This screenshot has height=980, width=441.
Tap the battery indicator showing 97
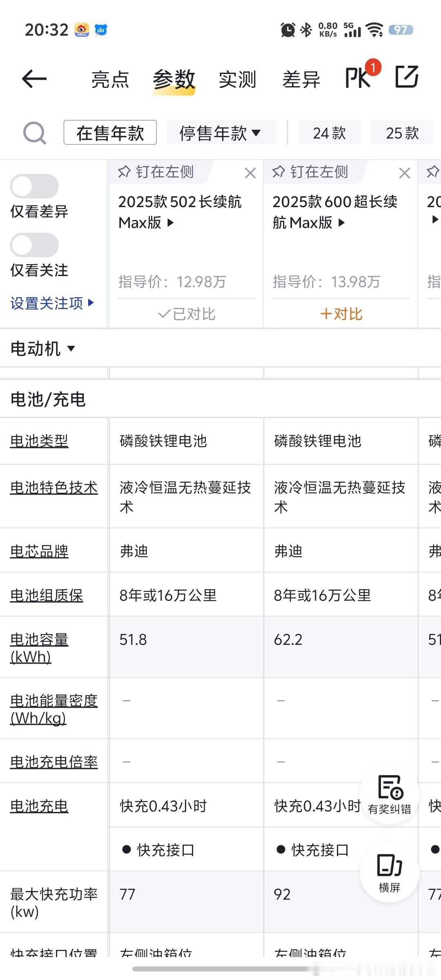[401, 30]
